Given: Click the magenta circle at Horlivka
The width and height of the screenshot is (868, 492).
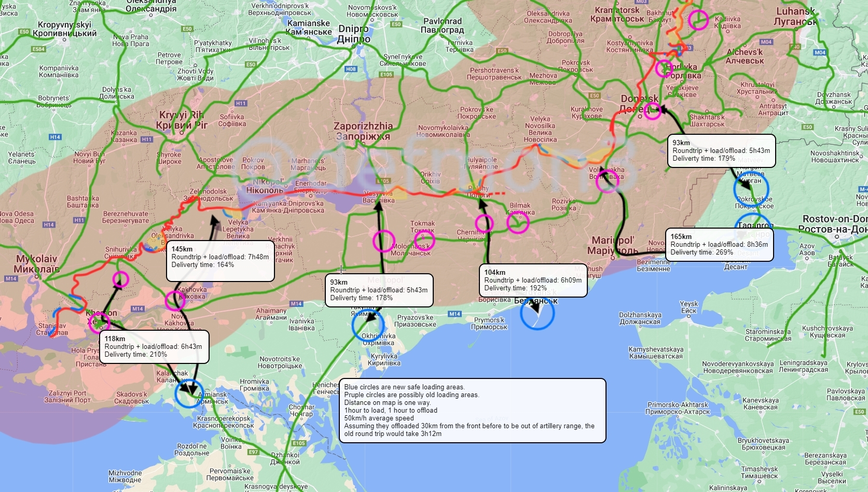Looking at the screenshot, I should 664,68.
